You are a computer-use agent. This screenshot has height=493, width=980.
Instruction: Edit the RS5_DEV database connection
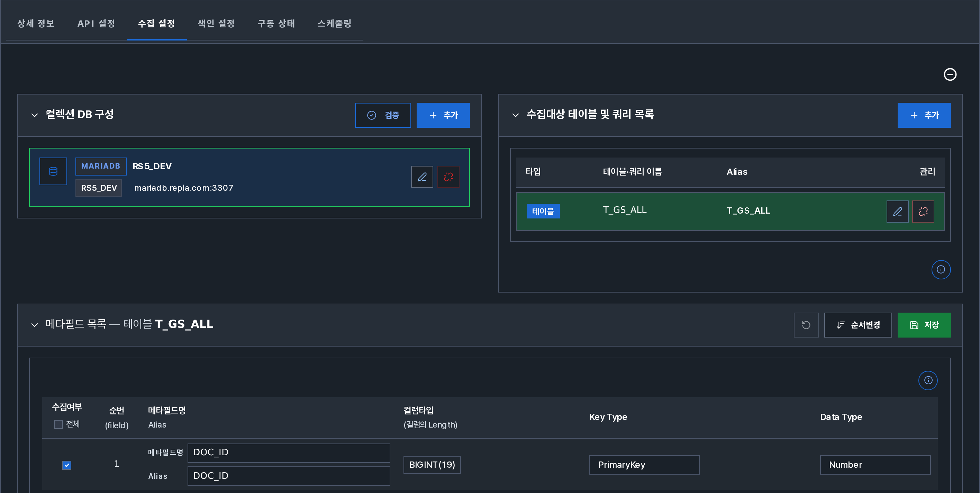pos(422,177)
